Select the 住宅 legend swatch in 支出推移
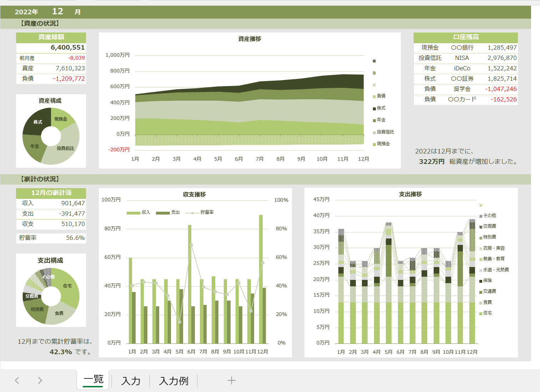 (481, 313)
